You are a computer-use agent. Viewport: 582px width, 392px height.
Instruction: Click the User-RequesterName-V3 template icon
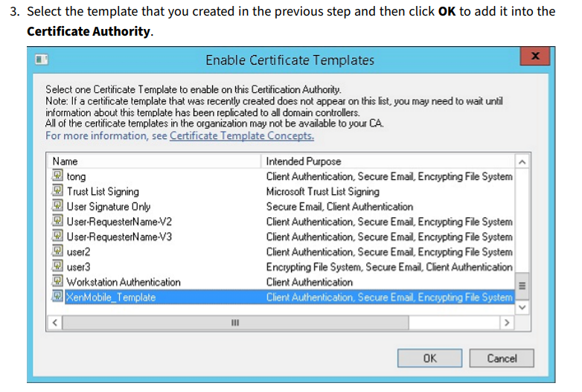click(57, 236)
